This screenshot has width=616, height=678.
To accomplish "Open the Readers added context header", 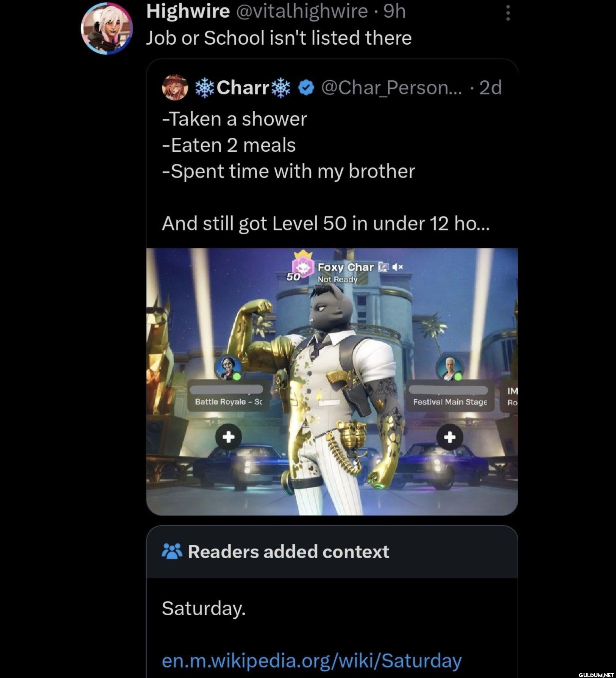I will pos(332,551).
